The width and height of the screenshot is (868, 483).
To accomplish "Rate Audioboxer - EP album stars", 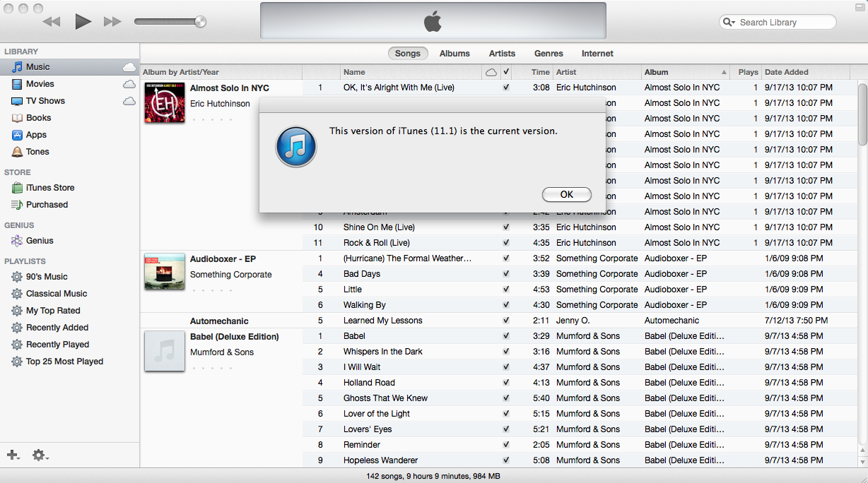I will click(212, 290).
